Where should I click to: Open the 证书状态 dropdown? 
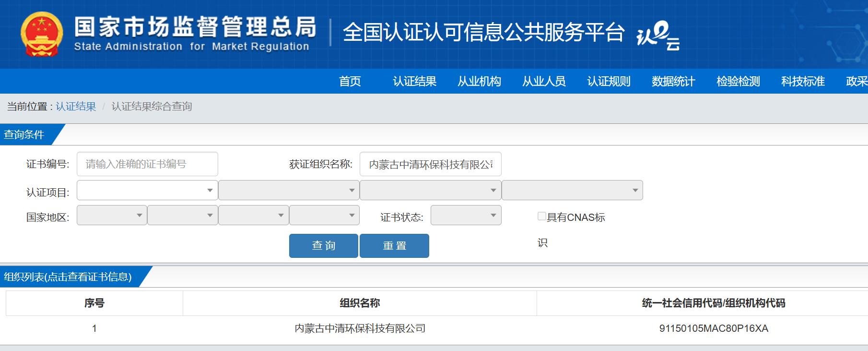pos(466,215)
